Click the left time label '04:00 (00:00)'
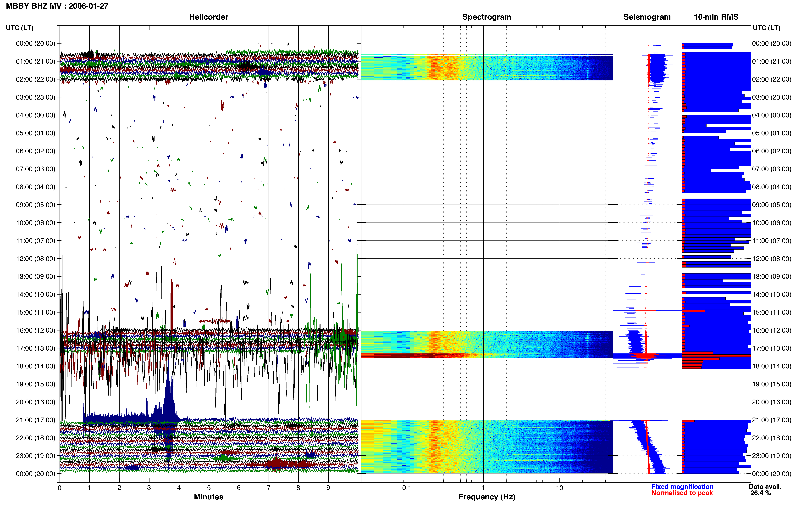This screenshot has width=812, height=508. pyautogui.click(x=36, y=115)
